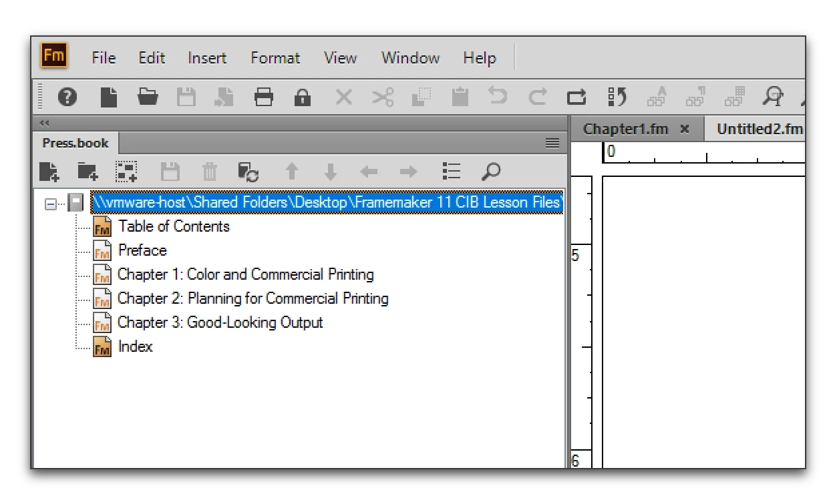
Task: Move selected book file down
Action: pyautogui.click(x=330, y=172)
